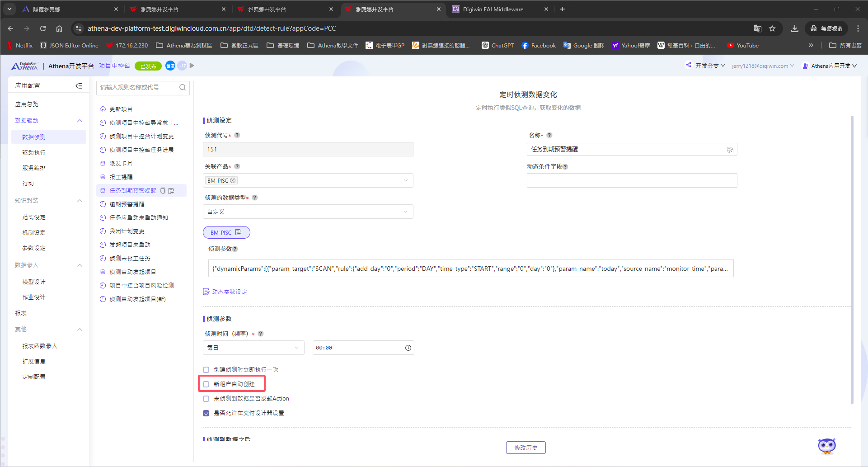
Task: Click the owl assistant mascot icon
Action: click(827, 446)
